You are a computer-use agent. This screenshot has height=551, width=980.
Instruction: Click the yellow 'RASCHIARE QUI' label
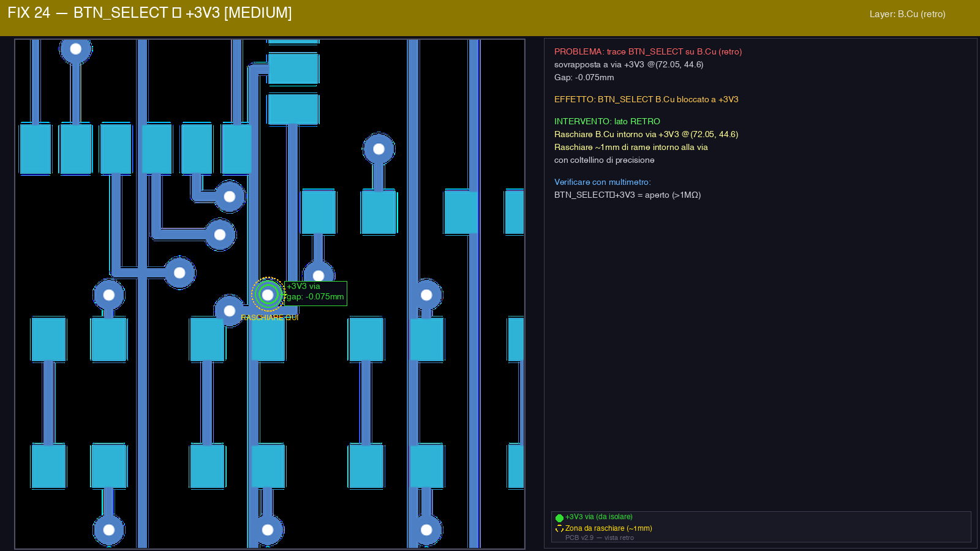(x=269, y=318)
